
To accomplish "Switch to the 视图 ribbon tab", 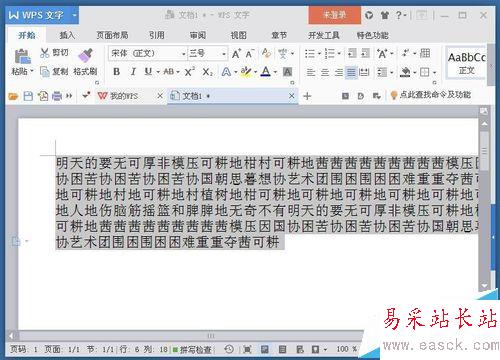I will [238, 35].
